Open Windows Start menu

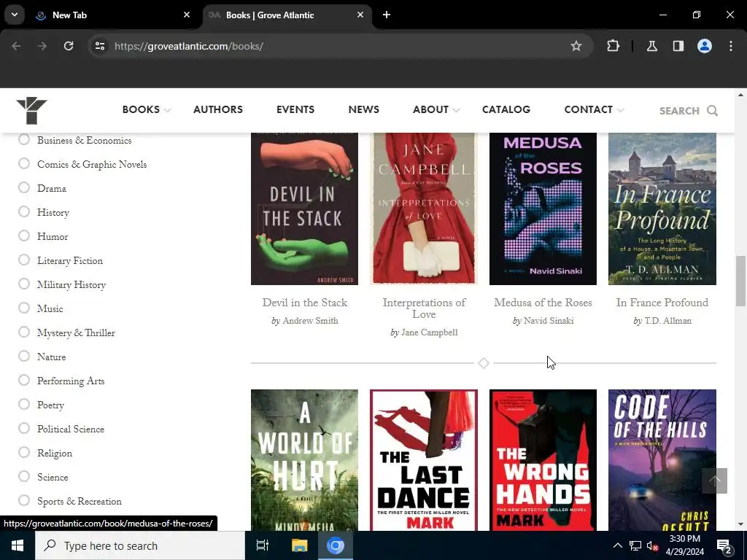tap(18, 545)
